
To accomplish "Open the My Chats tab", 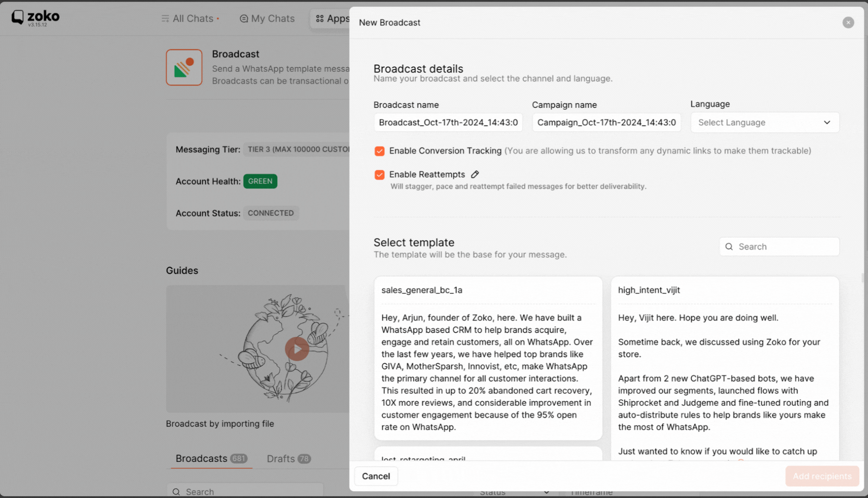I will click(267, 19).
